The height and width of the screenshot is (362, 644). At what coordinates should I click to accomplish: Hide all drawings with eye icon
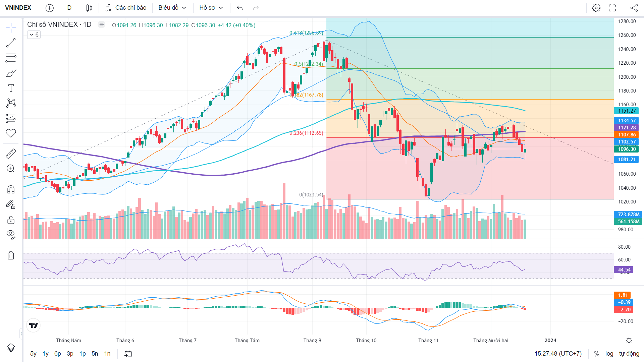pyautogui.click(x=11, y=234)
